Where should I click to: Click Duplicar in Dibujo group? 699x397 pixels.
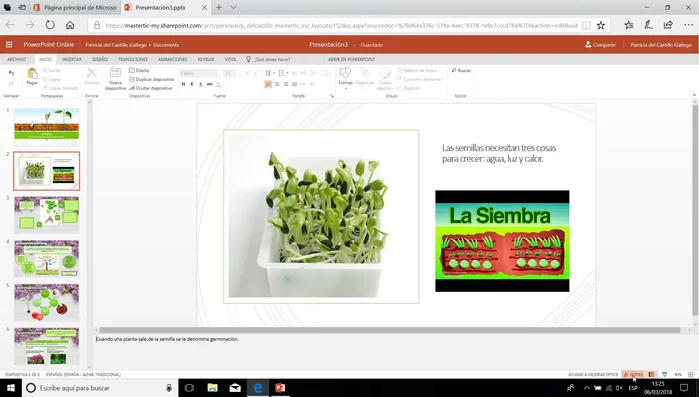tap(408, 88)
